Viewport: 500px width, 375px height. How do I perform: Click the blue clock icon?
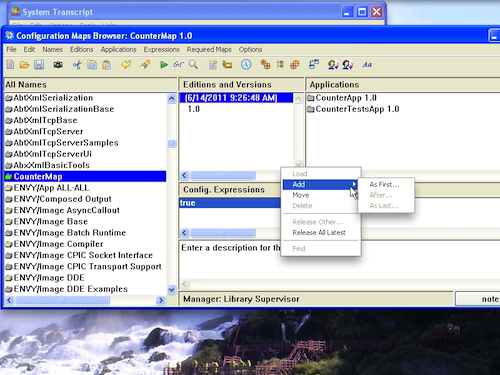coord(246,64)
